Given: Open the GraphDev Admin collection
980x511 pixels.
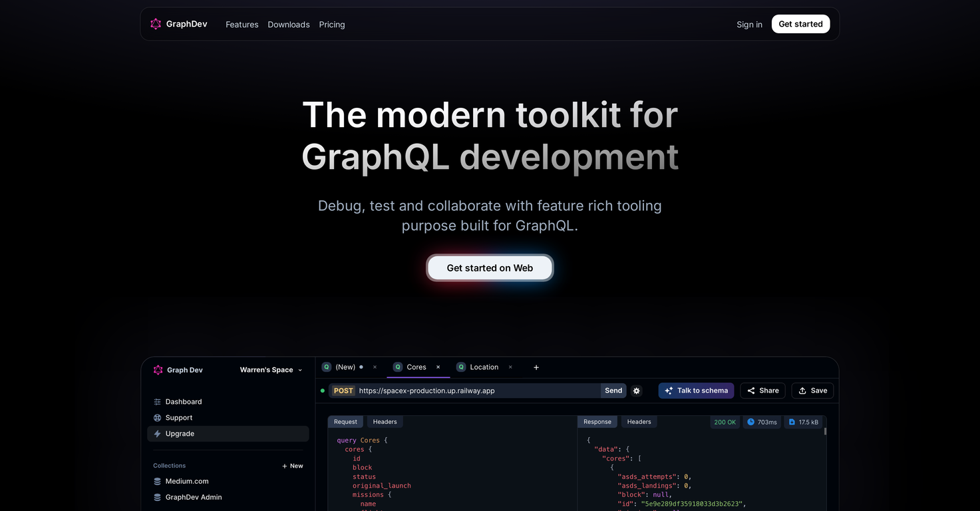Looking at the screenshot, I should click(x=193, y=497).
